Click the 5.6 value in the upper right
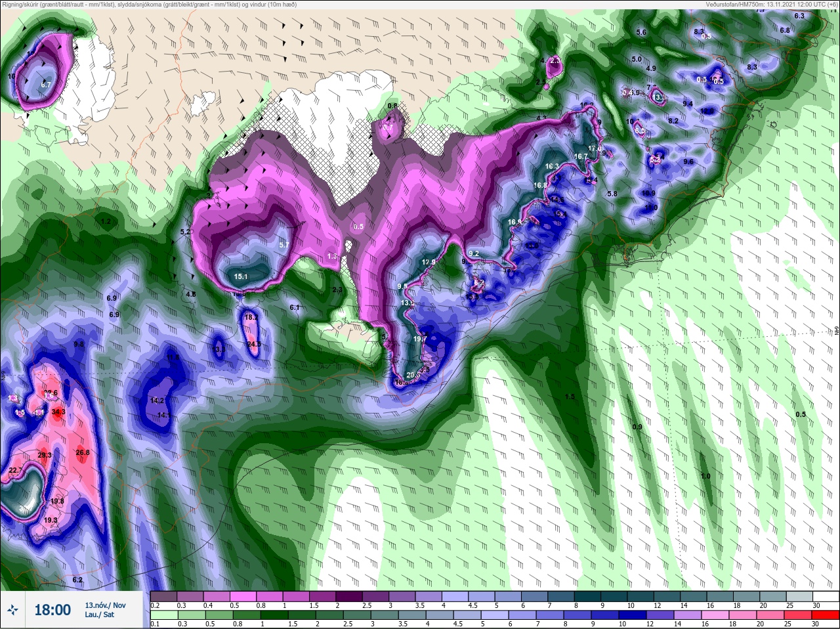This screenshot has width=840, height=629. pos(641,32)
